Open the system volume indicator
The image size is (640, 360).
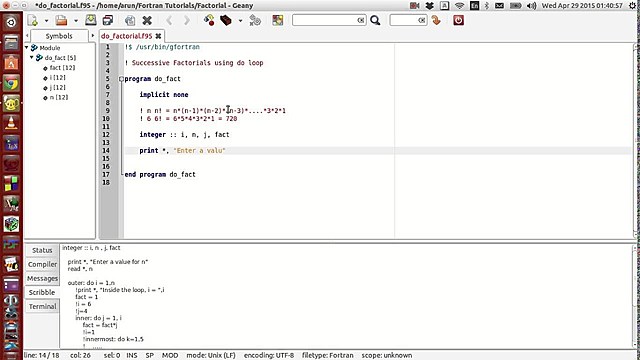pyautogui.click(x=531, y=6)
